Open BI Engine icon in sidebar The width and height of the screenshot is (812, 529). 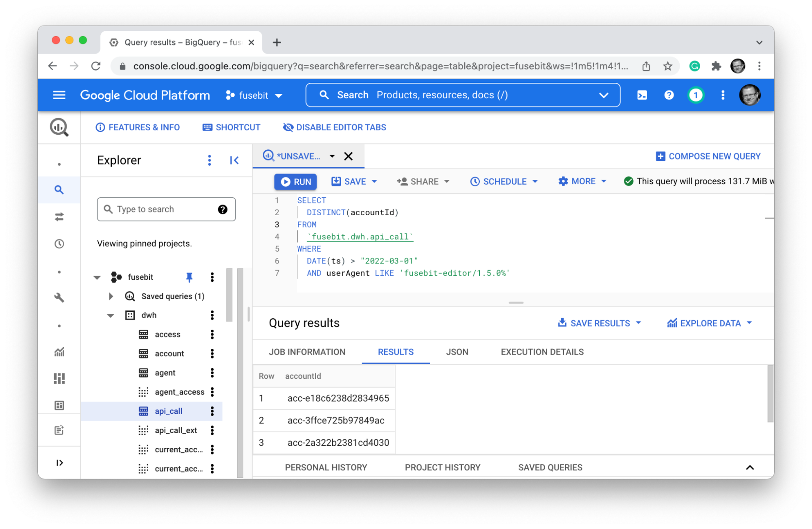pyautogui.click(x=59, y=405)
